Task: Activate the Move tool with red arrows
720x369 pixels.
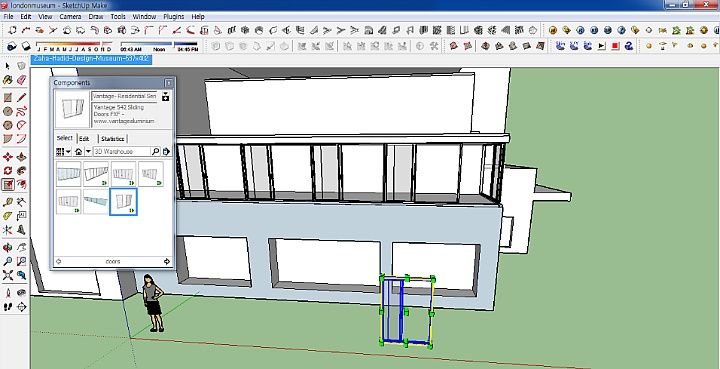Action: [x=8, y=157]
